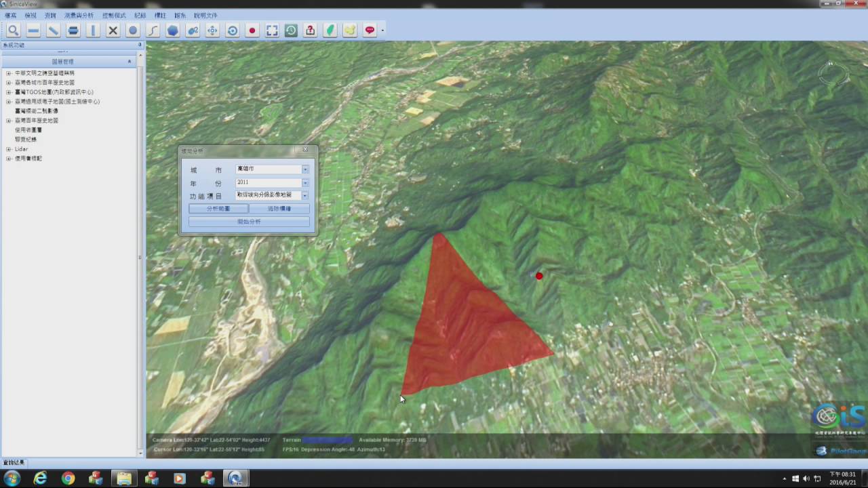Expand the 中華文明之時空基礎架構 tree node
This screenshot has height=488, width=868.
pos(9,73)
